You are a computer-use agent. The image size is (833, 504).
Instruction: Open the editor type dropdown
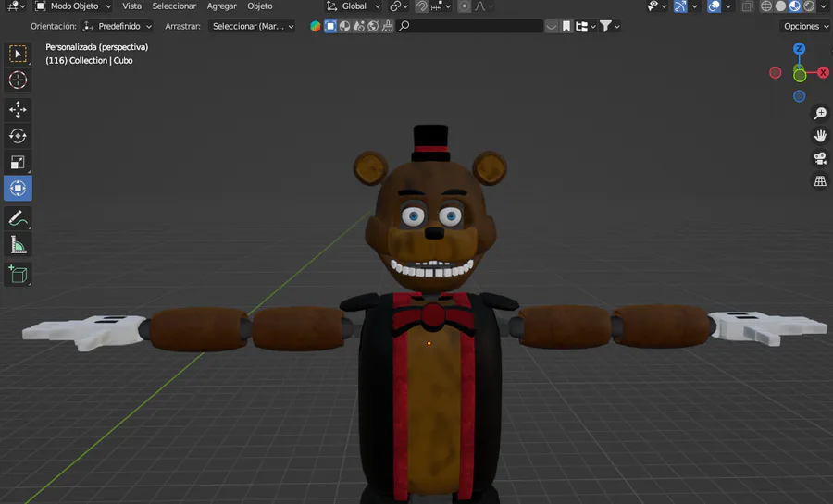pyautogui.click(x=16, y=6)
